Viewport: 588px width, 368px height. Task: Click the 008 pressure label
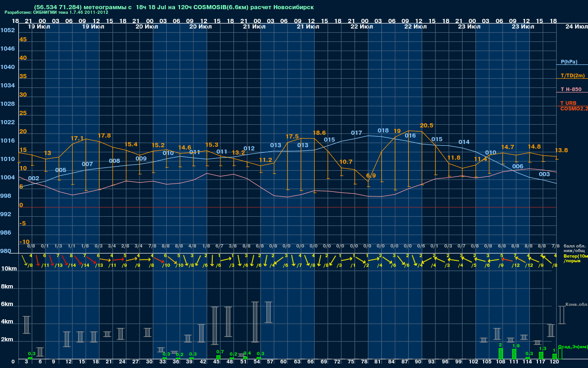(x=114, y=161)
